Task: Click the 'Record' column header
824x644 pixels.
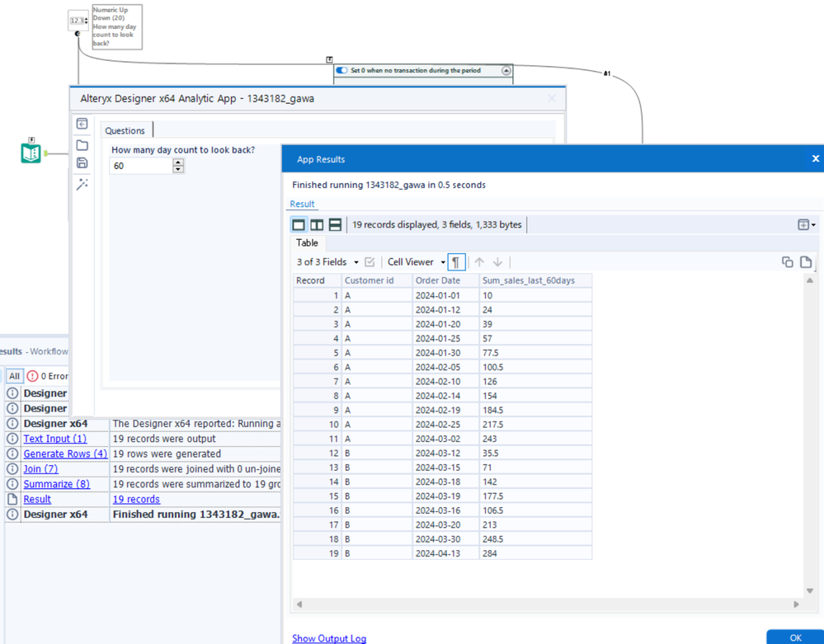Action: 318,280
